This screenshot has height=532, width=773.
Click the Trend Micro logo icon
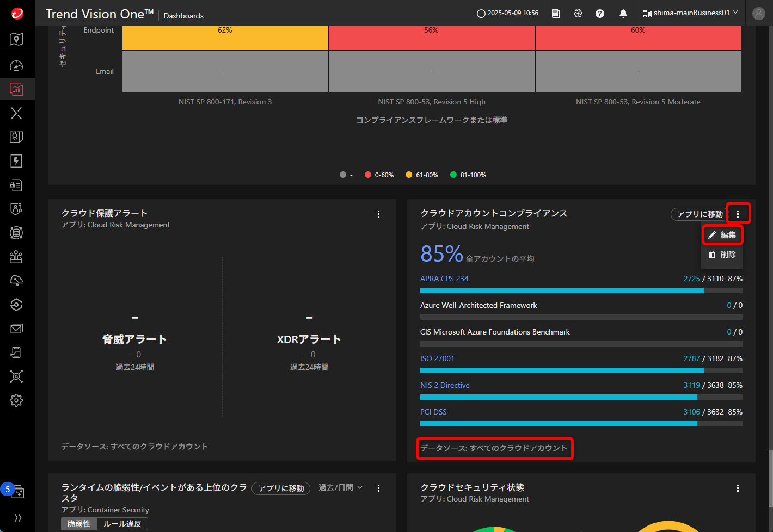(17, 13)
